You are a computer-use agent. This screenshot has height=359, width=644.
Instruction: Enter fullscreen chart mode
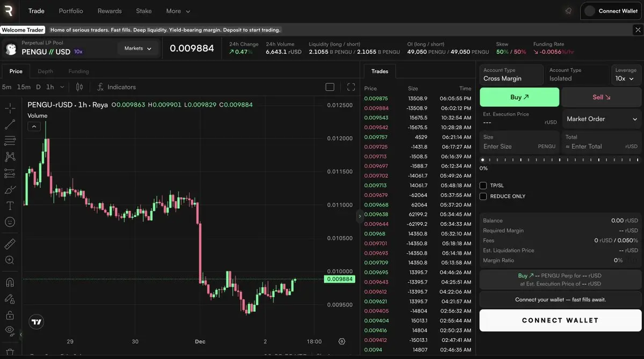(351, 87)
